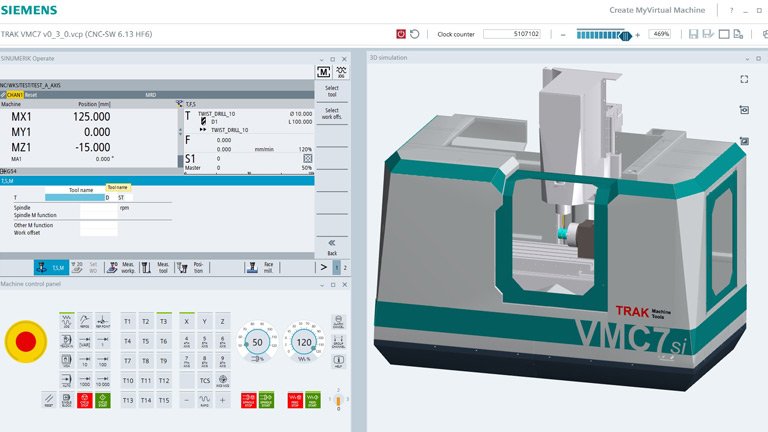Click the RESET key on control panel
768x432 pixels.
click(x=48, y=400)
